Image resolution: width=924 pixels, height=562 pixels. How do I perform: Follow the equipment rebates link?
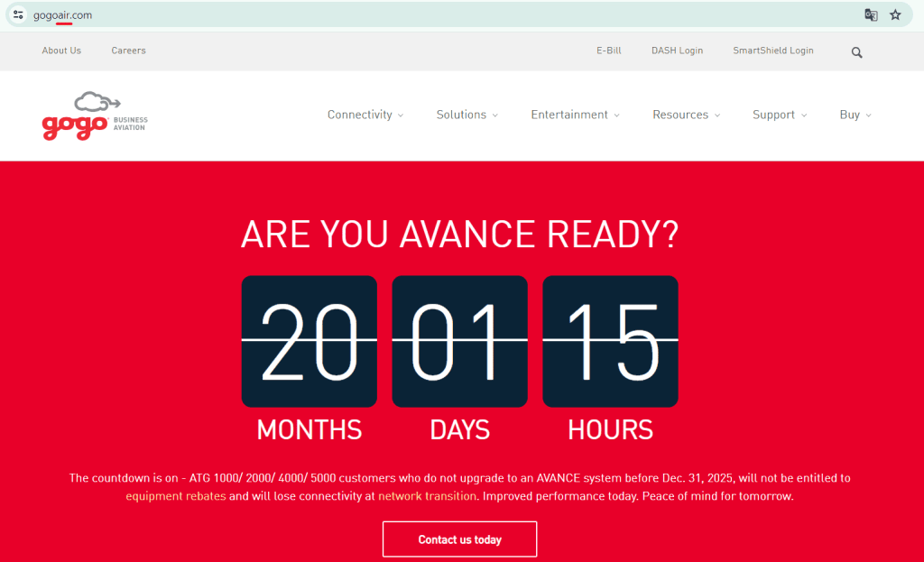pos(176,496)
